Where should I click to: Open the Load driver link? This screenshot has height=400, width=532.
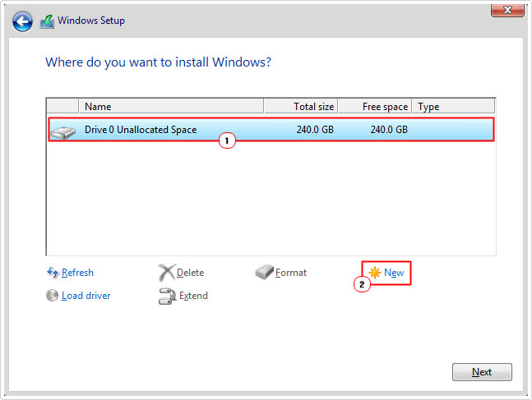pyautogui.click(x=86, y=296)
